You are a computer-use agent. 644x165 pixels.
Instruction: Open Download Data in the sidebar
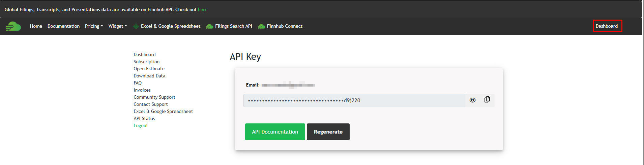(x=149, y=76)
